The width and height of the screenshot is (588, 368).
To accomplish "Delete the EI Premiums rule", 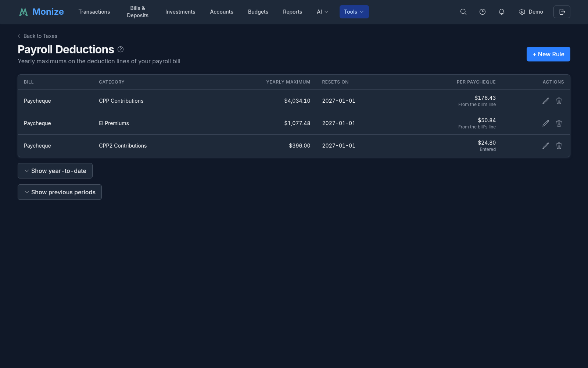I will pos(559,123).
